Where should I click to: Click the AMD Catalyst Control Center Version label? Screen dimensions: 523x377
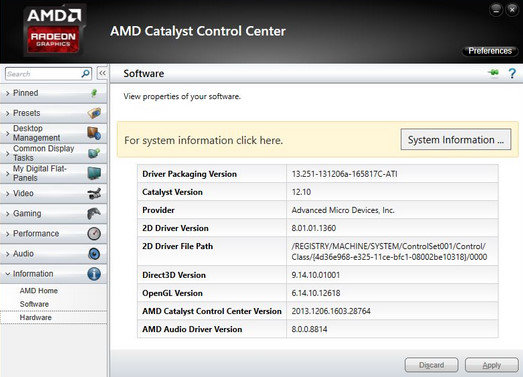[x=212, y=311]
